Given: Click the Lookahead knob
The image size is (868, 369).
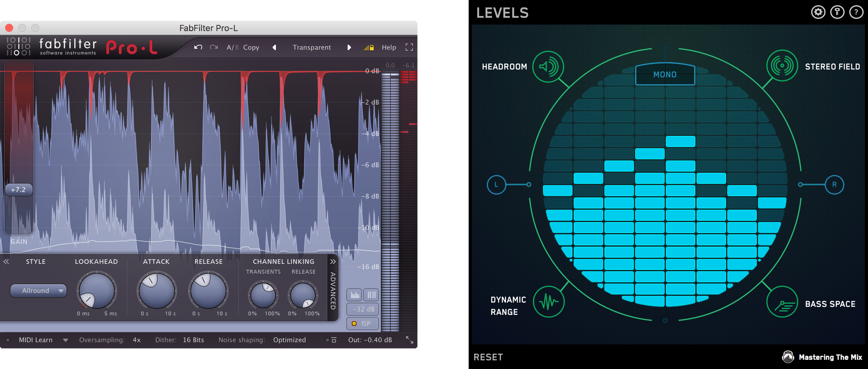Looking at the screenshot, I should click(x=97, y=291).
